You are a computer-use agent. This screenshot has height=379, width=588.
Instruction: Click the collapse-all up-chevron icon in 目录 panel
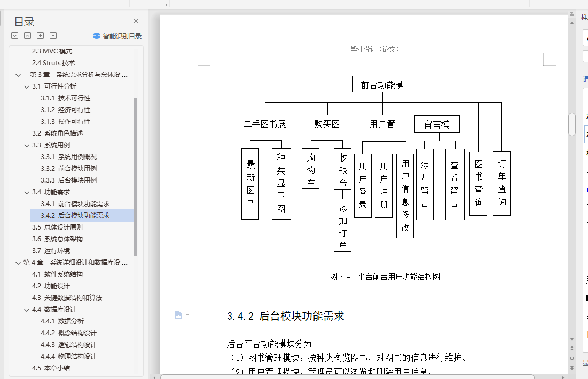(x=27, y=36)
